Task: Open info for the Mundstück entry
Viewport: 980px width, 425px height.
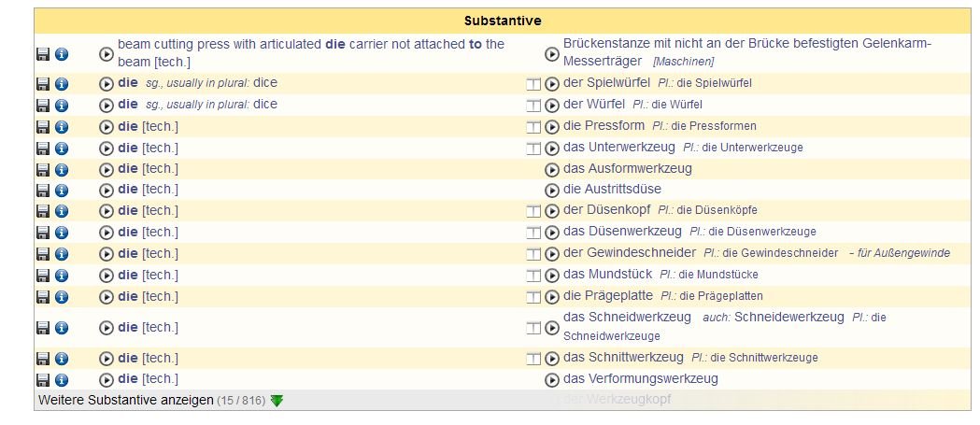Action: [62, 276]
